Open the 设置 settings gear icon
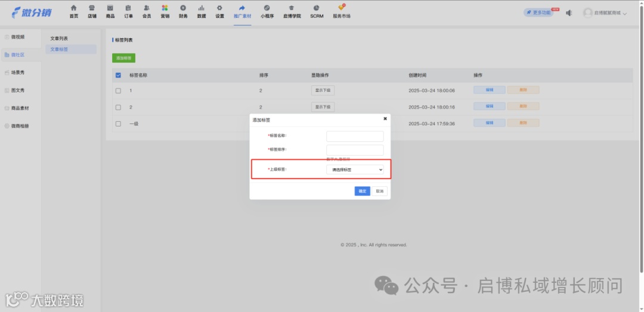 [x=219, y=8]
